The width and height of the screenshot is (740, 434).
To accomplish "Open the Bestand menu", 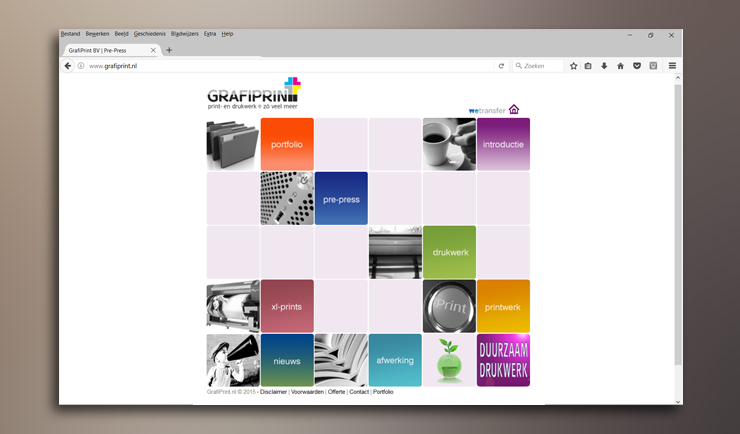I will tap(70, 34).
